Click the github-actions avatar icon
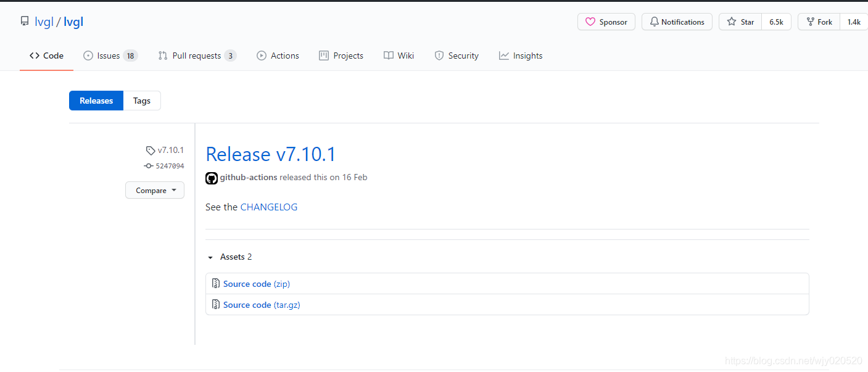This screenshot has height=372, width=868. pyautogui.click(x=212, y=178)
